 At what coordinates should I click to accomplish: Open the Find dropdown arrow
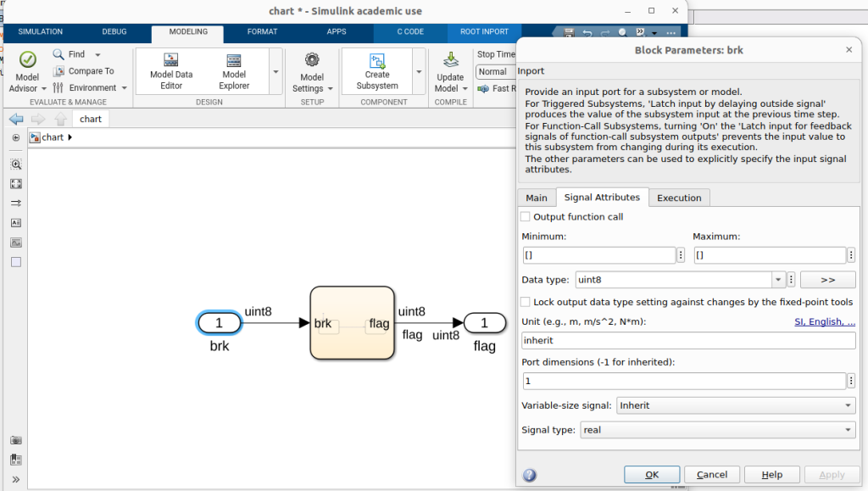(x=97, y=55)
